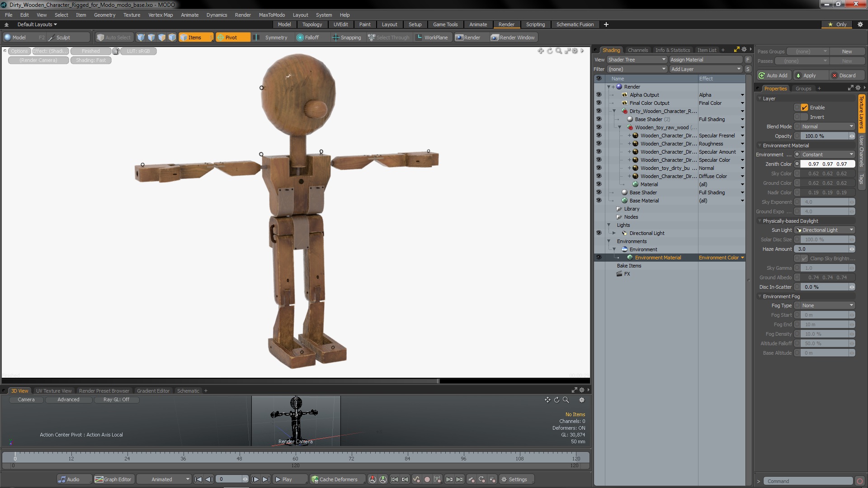Viewport: 868px width, 488px height.
Task: Step to next frame
Action: (x=255, y=479)
